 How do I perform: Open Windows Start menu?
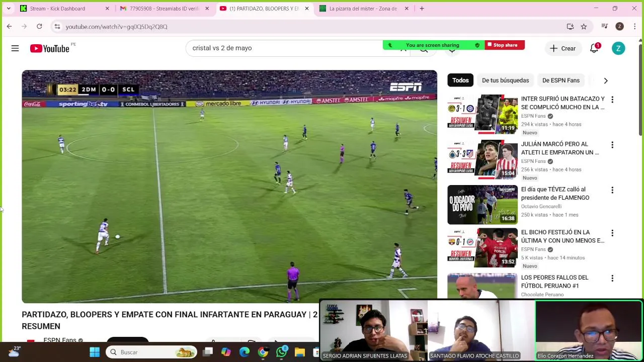[x=95, y=352]
